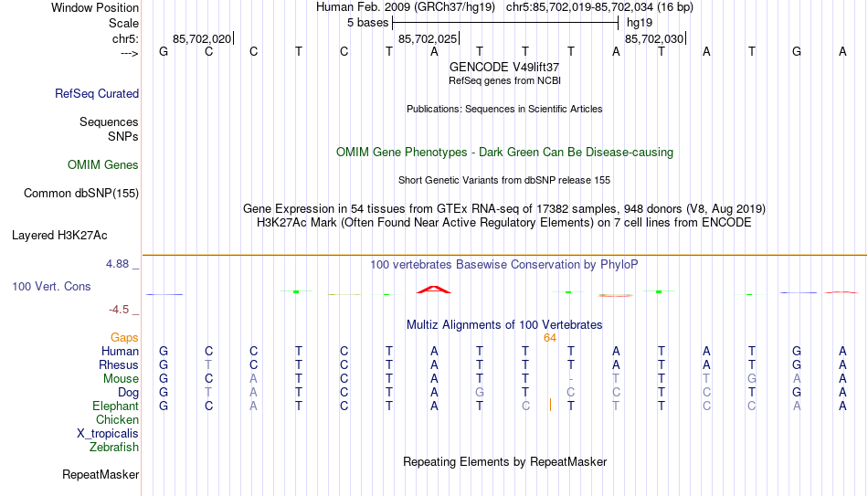Open the OMIM Genes track label
The image size is (868, 496).
click(x=103, y=165)
